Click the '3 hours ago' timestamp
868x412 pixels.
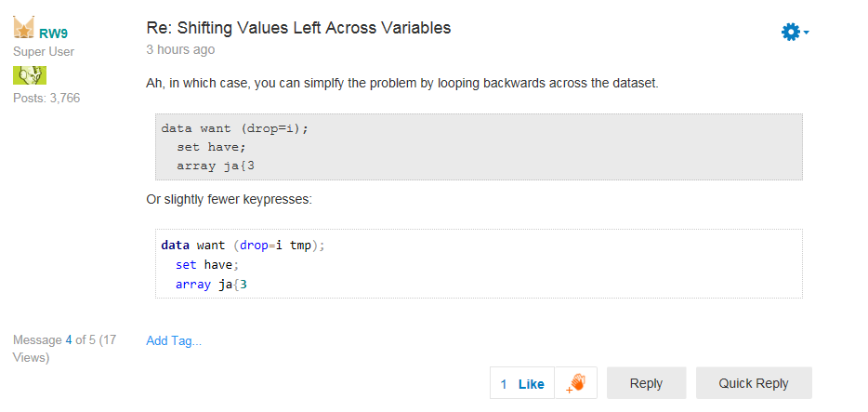coord(180,49)
